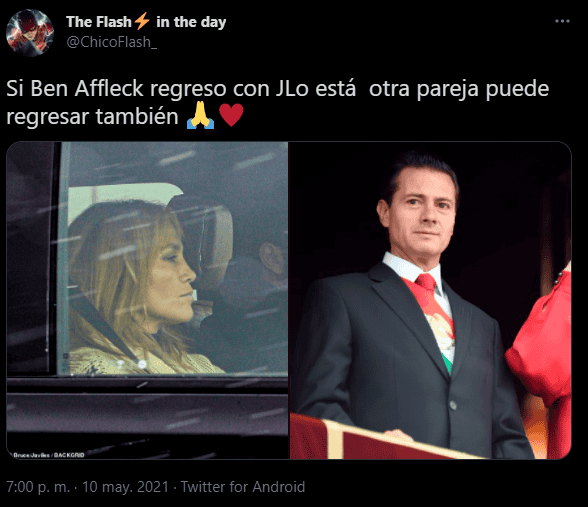Open the display name 'The Flash'
588x507 pixels.
99,22
